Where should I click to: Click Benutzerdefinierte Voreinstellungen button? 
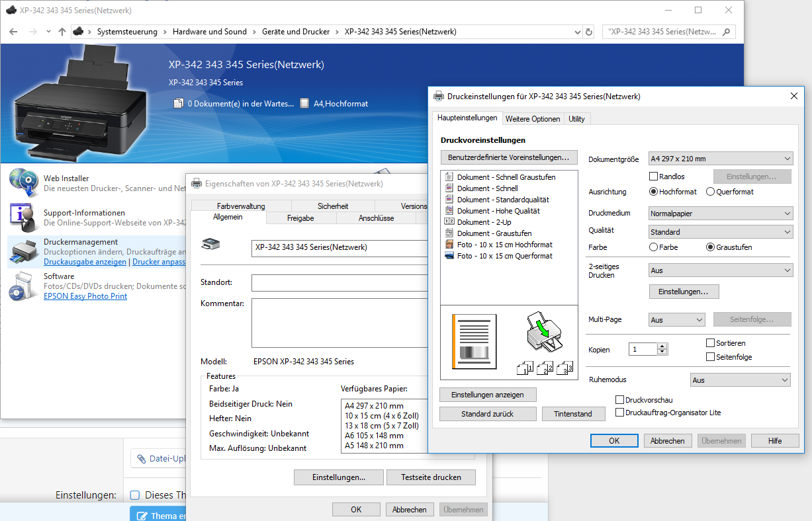click(x=508, y=157)
